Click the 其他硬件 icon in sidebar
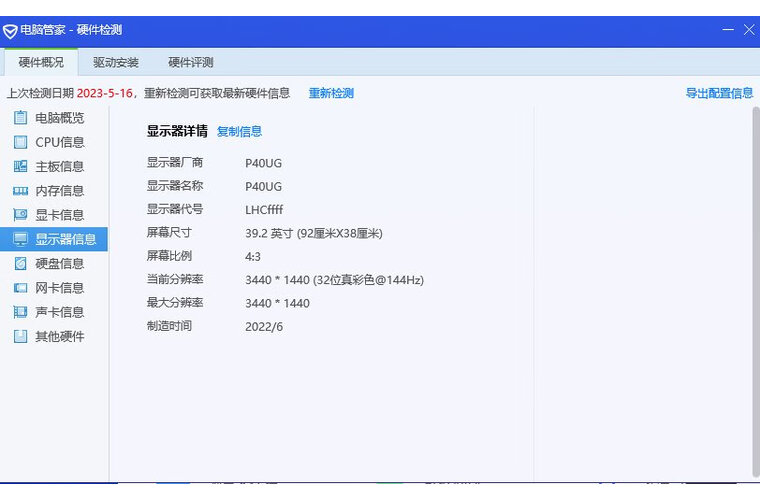 point(20,336)
